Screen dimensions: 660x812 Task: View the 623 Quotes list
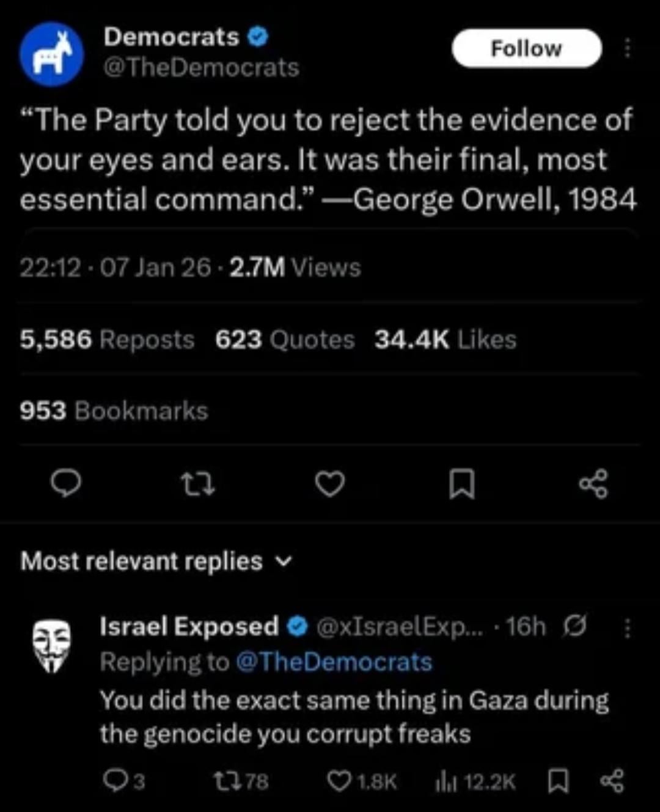pyautogui.click(x=285, y=340)
